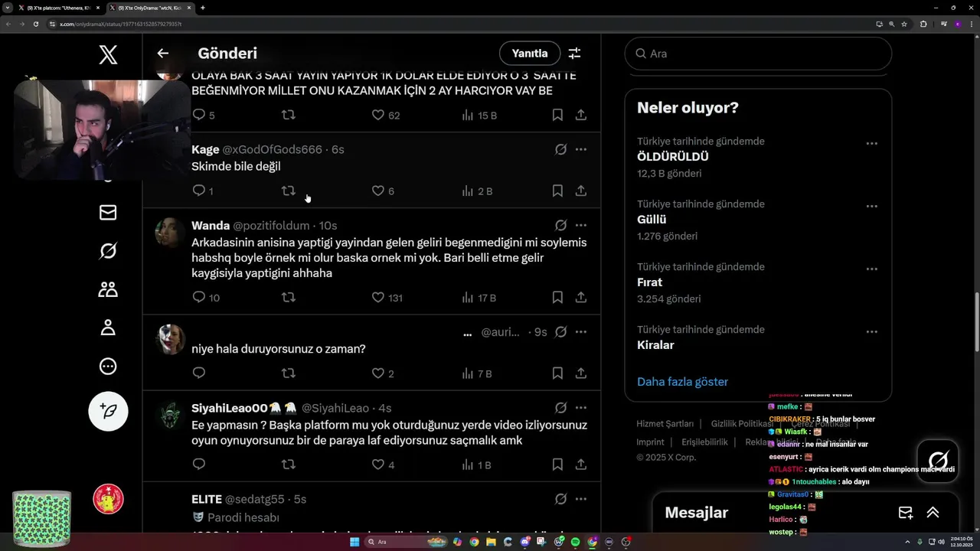Compose new message in Mesajlar bar
The image size is (980, 551).
(x=905, y=513)
